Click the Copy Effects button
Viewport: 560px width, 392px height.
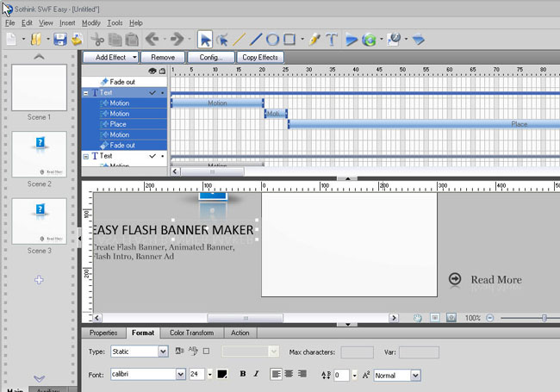pos(260,57)
